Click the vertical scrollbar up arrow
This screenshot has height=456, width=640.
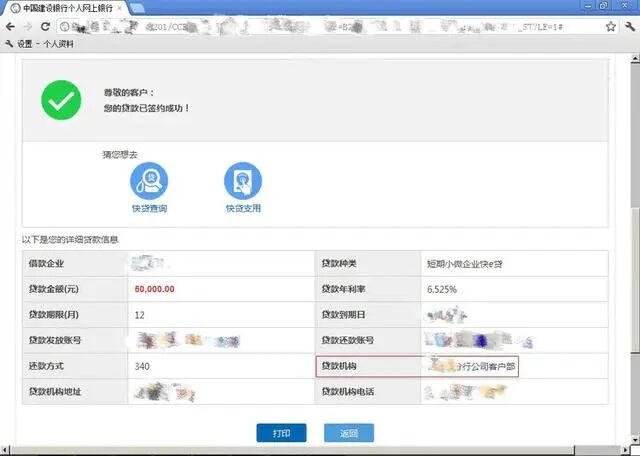(x=636, y=59)
